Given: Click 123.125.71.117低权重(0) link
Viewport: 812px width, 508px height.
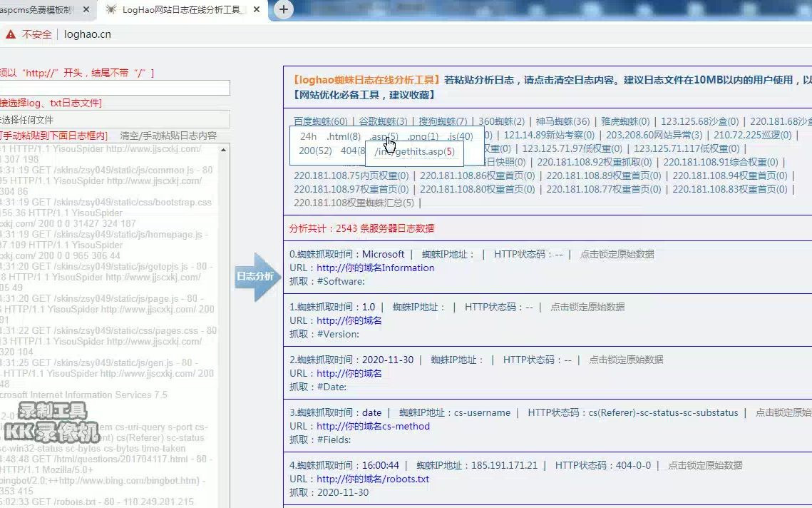Looking at the screenshot, I should tap(687, 149).
